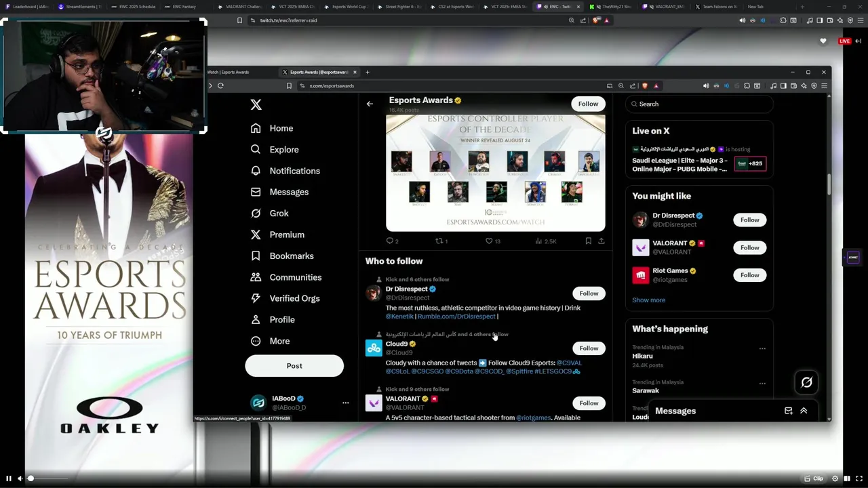Click the X logo in sidebar
This screenshot has width=868, height=488.
pos(256,104)
